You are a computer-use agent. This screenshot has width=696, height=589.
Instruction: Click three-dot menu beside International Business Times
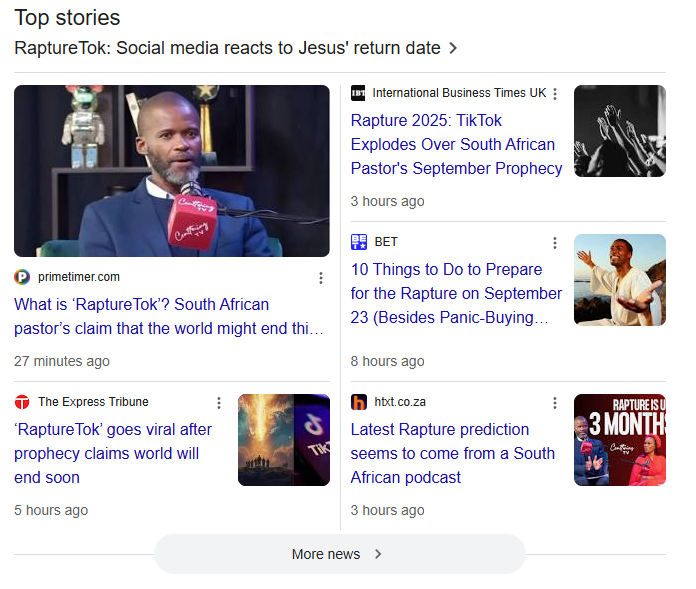click(x=555, y=94)
